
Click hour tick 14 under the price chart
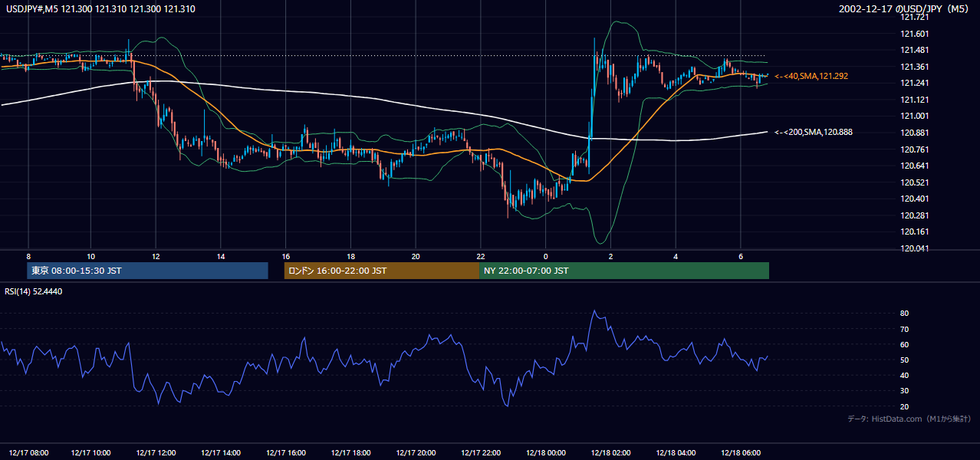tap(221, 256)
